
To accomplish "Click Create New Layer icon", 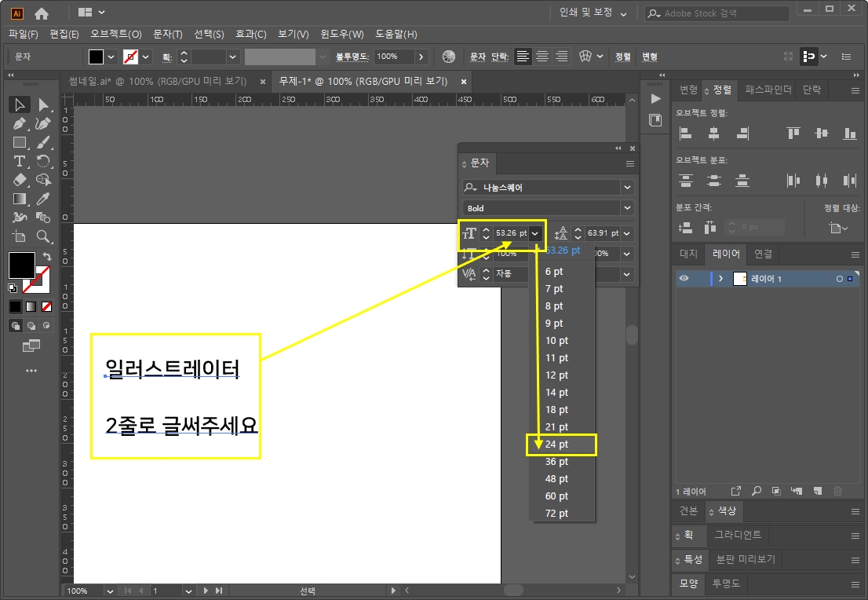I will pos(817,491).
